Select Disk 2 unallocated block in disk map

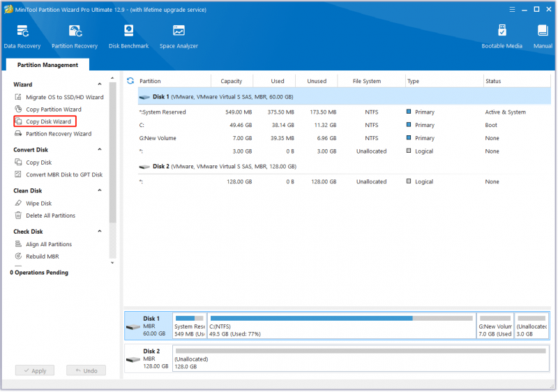tap(361, 359)
